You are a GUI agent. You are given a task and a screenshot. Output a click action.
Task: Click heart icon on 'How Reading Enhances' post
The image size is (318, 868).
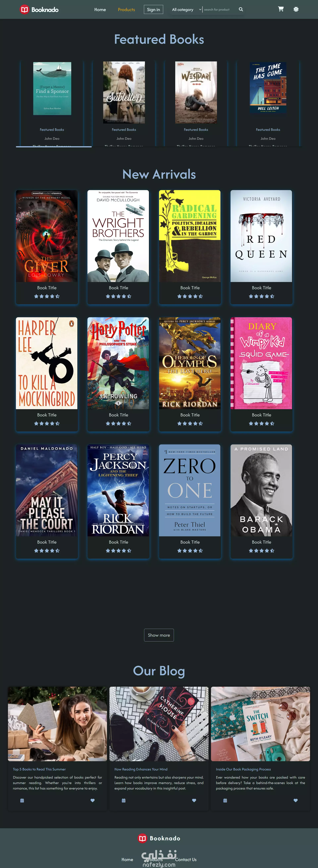tap(194, 800)
